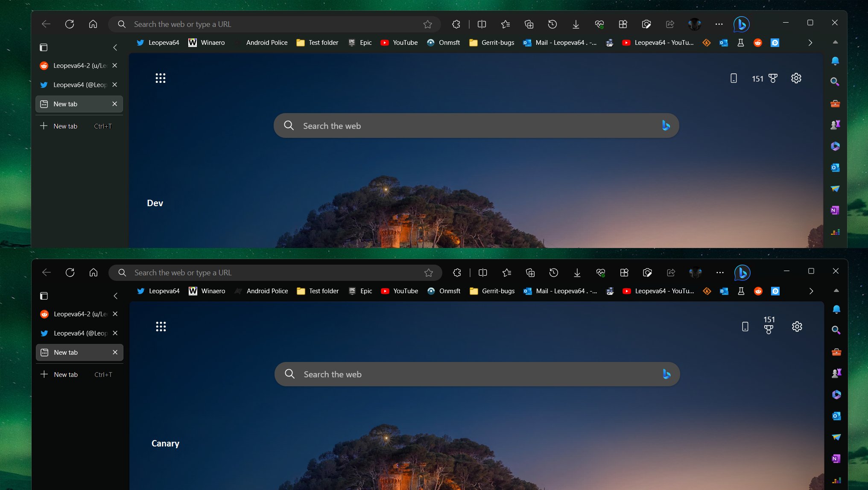Open Android Police favorite in Dev window
Image resolution: width=868 pixels, height=490 pixels.
[x=261, y=43]
